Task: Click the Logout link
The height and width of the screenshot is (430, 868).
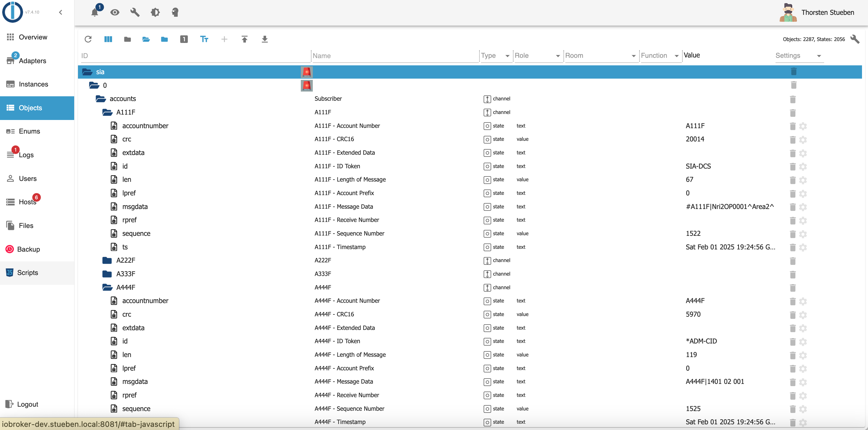Action: coord(27,404)
